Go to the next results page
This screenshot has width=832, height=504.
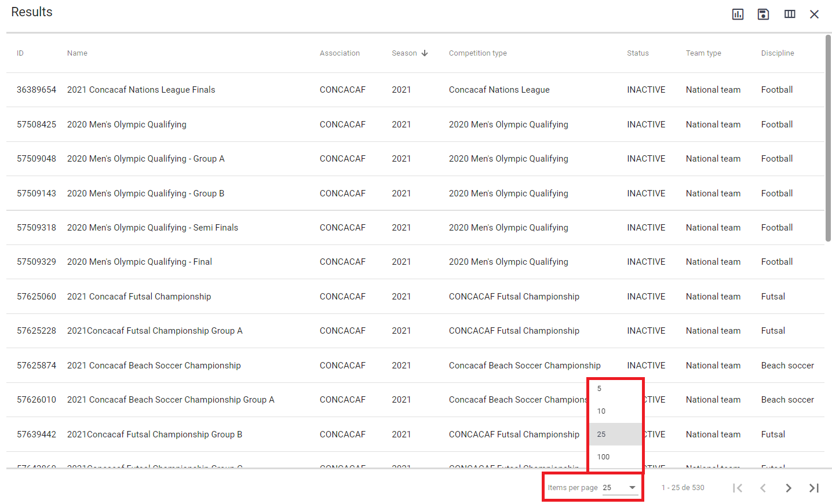pyautogui.click(x=788, y=488)
